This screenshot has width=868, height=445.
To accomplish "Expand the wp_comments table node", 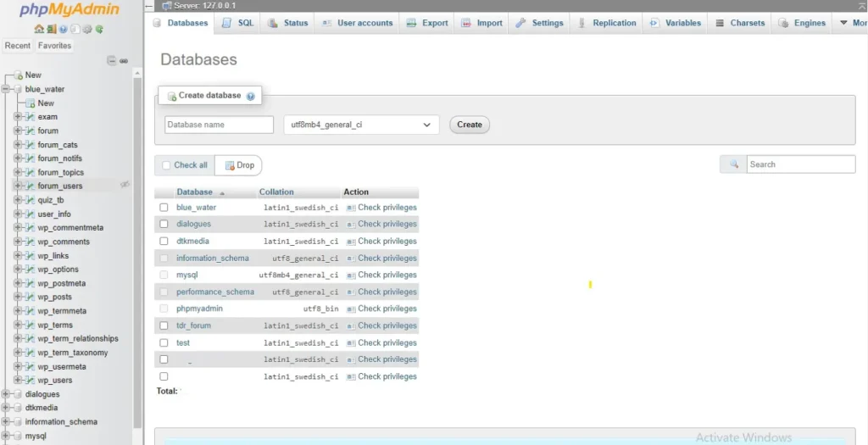I will click(18, 242).
